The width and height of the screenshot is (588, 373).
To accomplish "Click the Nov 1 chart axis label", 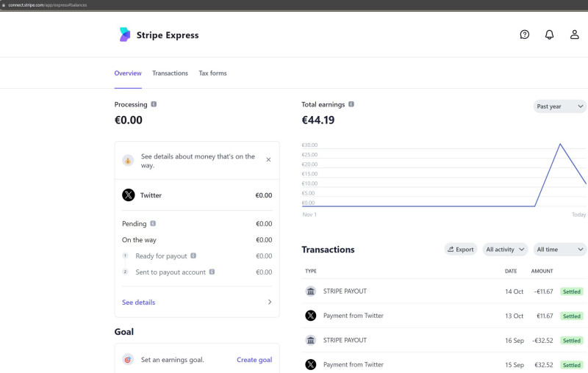I will point(309,214).
